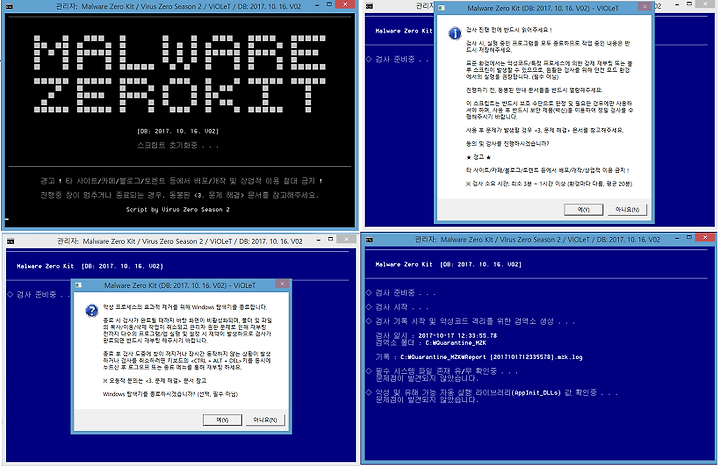Image resolution: width=720 pixels, height=467 pixels.
Task: Minimize the console behind the question dialog
Action: (x=319, y=239)
